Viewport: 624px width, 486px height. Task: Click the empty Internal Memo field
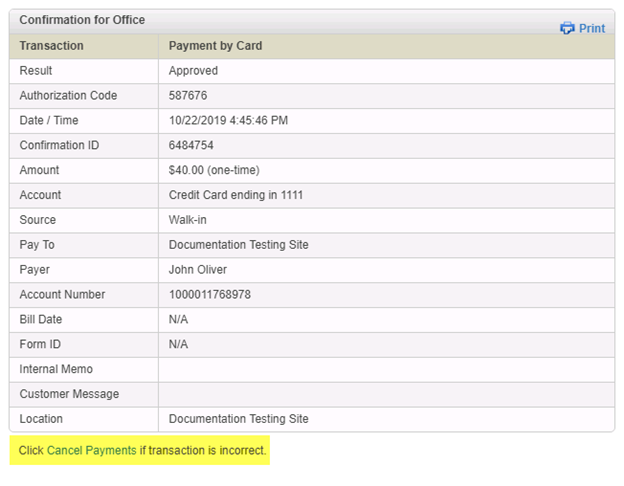(x=385, y=370)
